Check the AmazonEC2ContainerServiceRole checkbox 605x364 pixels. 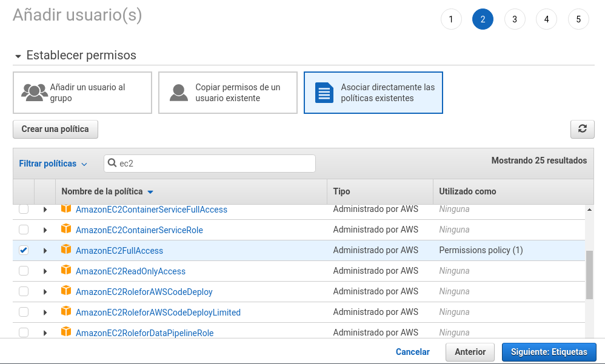pos(24,230)
